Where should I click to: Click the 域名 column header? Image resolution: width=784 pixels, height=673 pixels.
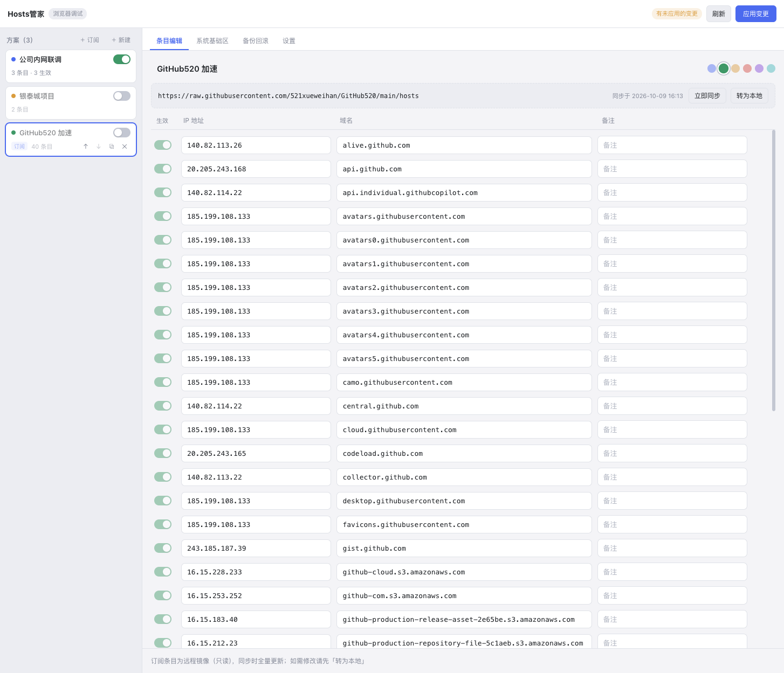tap(346, 121)
